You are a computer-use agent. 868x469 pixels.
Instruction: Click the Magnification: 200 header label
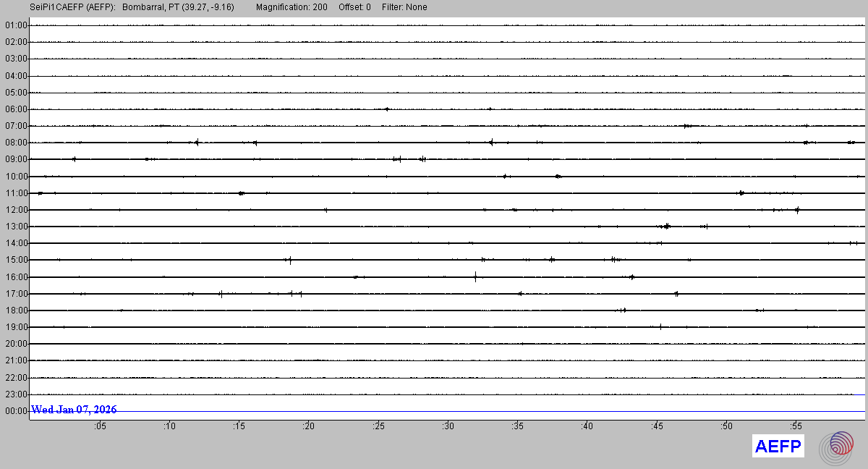pos(292,7)
